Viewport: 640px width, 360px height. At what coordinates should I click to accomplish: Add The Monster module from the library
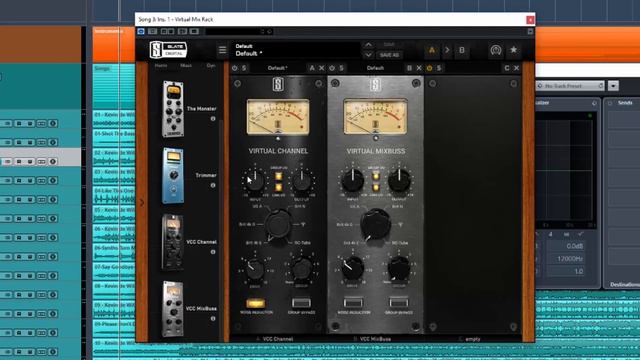tap(173, 109)
